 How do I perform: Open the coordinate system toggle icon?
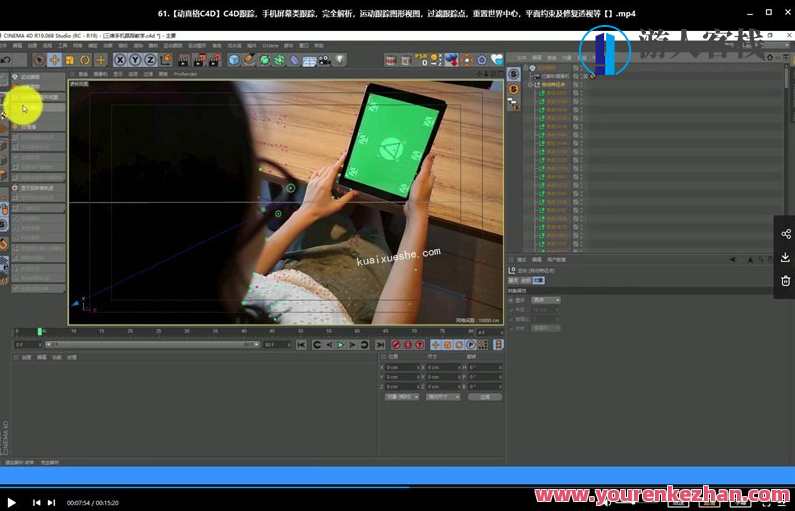coord(166,60)
